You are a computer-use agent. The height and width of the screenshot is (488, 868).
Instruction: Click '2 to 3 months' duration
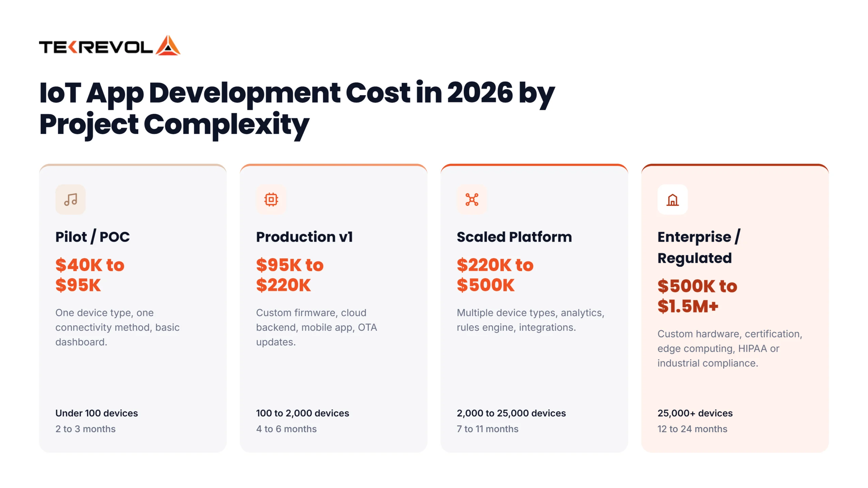pos(85,429)
